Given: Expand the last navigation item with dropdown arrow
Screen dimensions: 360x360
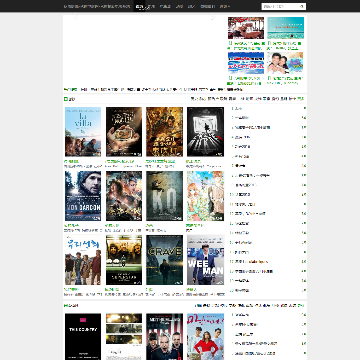Looking at the screenshot, I should point(225,6).
